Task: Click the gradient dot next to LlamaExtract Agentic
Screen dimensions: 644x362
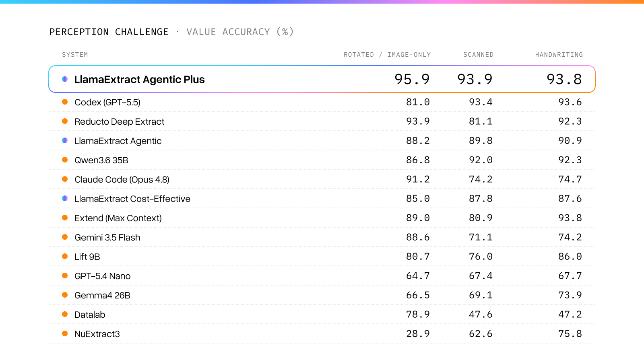Action: [x=65, y=140]
